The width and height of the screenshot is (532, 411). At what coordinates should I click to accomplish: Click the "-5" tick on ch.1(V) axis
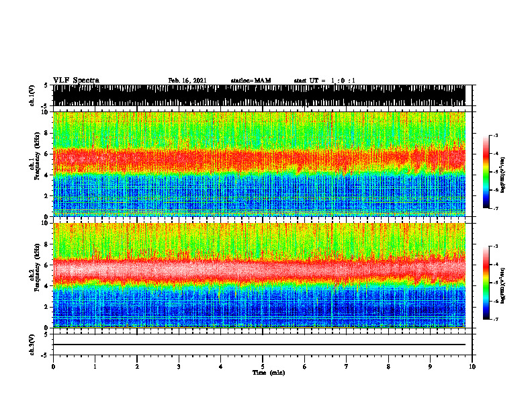click(45, 106)
